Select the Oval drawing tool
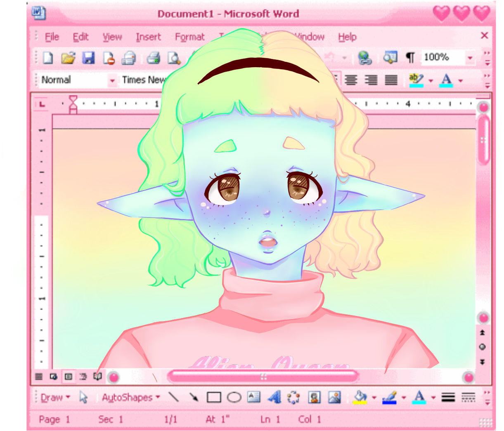Viewport: 504px width, 431px height. 234,397
